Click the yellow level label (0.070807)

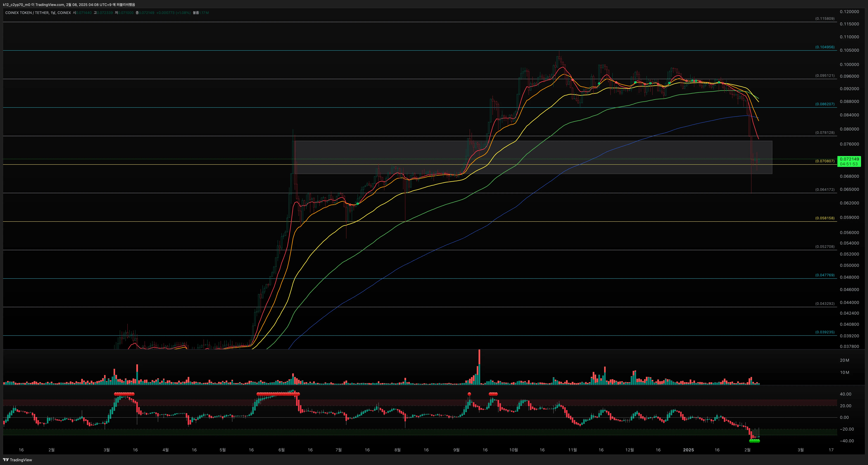pos(825,161)
